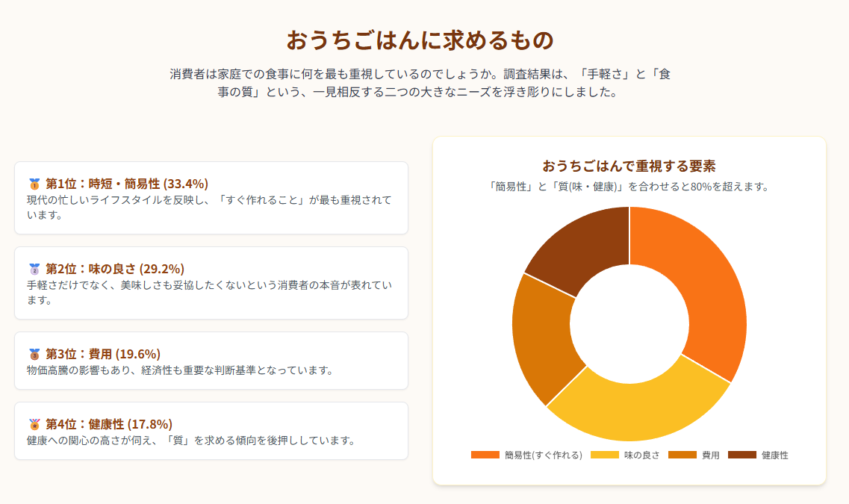Toggle the 味の良さ legend label
The height and width of the screenshot is (504, 849).
pyautogui.click(x=641, y=455)
